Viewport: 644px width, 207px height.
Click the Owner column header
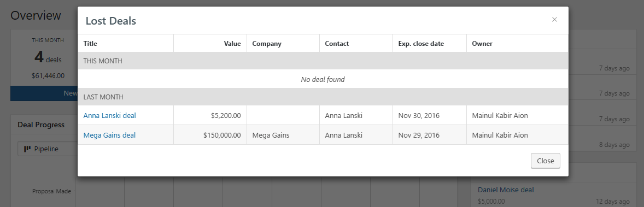click(482, 44)
